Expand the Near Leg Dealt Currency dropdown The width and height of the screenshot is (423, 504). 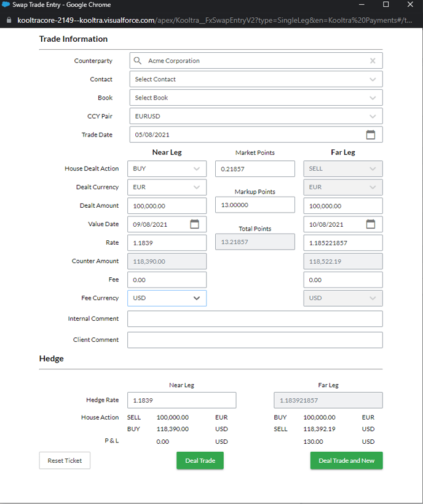[167, 187]
